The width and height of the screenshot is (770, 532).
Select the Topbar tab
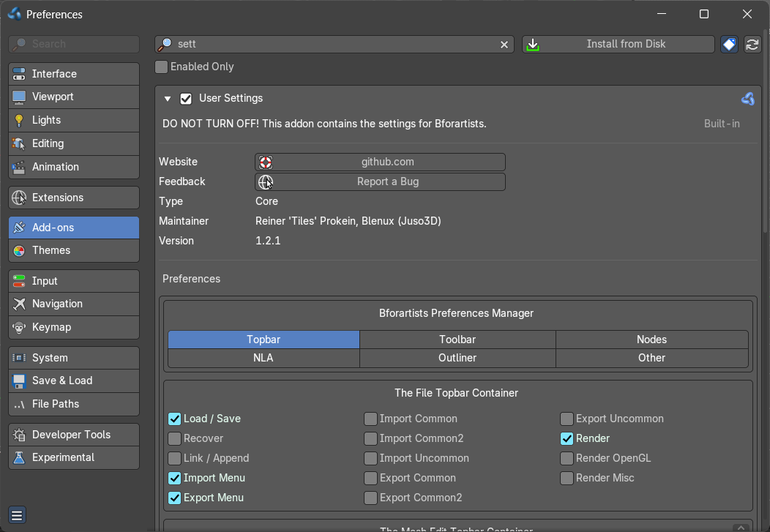click(263, 340)
